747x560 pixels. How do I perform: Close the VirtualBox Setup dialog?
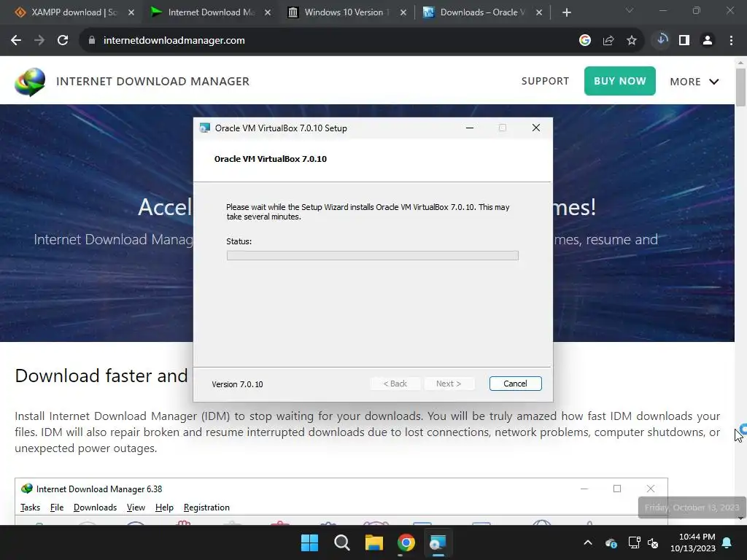[536, 128]
